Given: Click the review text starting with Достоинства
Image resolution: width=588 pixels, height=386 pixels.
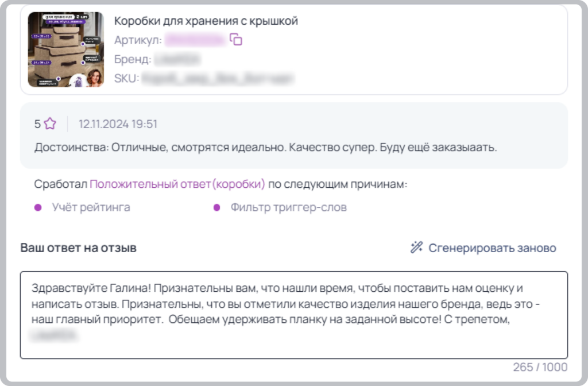Looking at the screenshot, I should pos(265,148).
